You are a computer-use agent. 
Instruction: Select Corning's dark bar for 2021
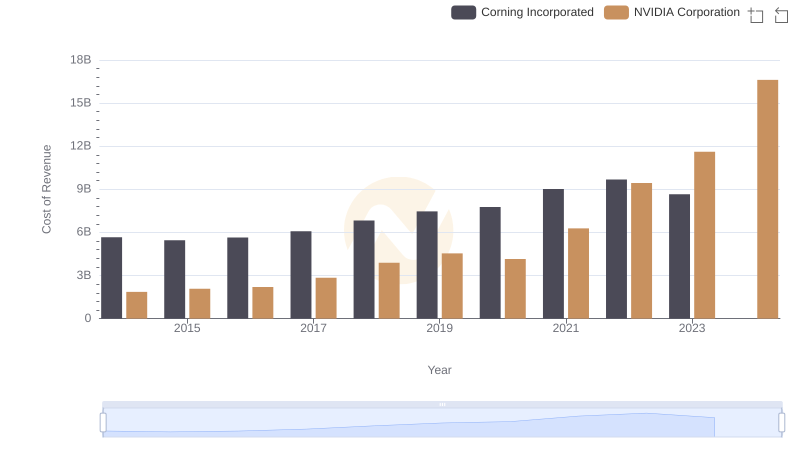pos(553,254)
